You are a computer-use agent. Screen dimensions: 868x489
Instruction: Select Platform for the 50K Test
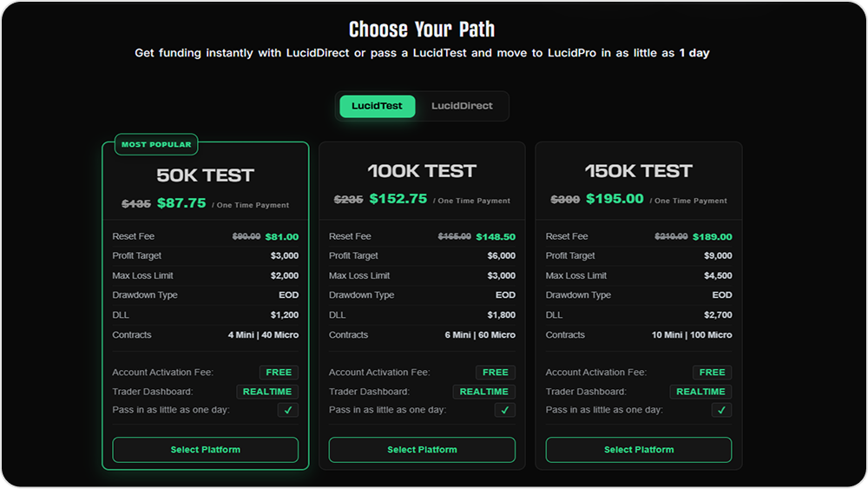206,450
